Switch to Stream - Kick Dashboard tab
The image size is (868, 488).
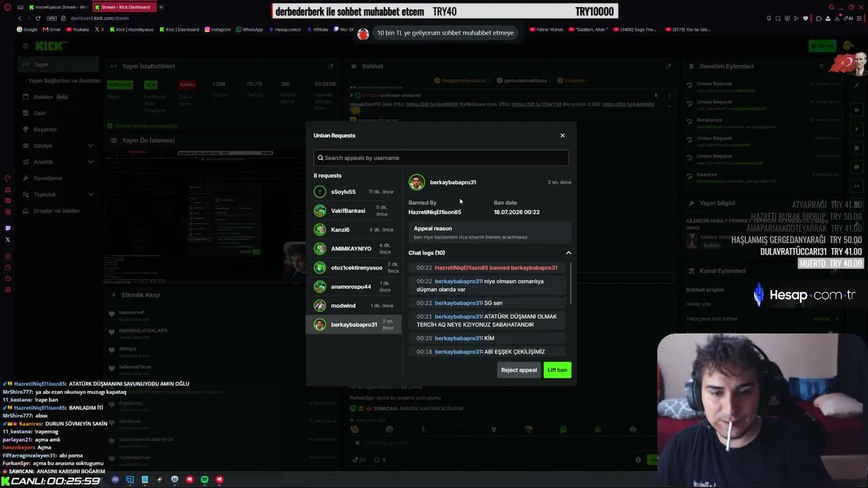pyautogui.click(x=125, y=7)
